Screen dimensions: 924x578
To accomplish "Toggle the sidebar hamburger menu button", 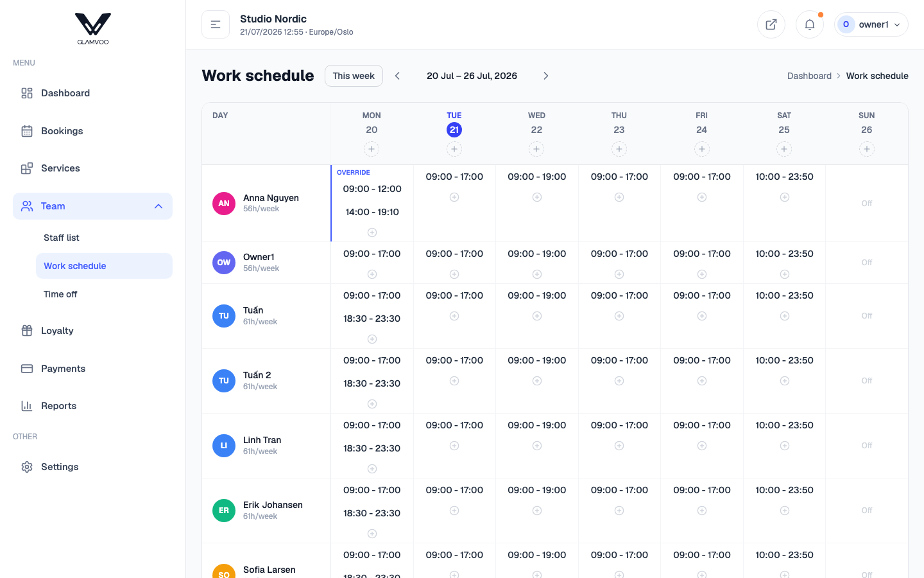I will tap(216, 24).
